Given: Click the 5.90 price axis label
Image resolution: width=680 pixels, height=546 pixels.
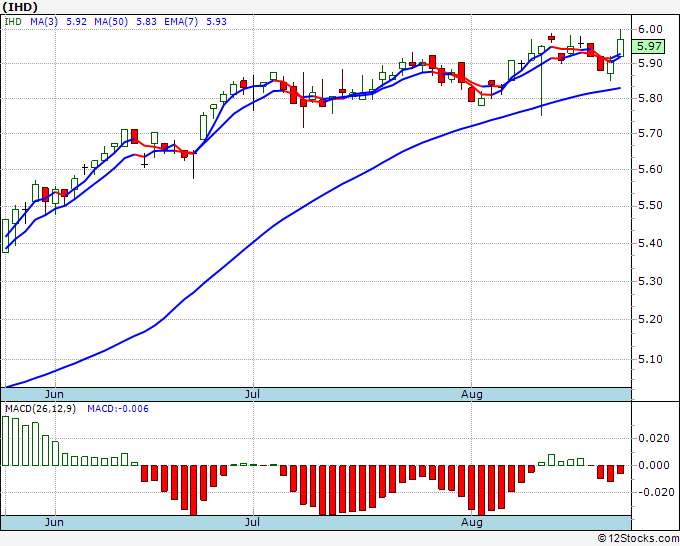Looking at the screenshot, I should click(650, 63).
